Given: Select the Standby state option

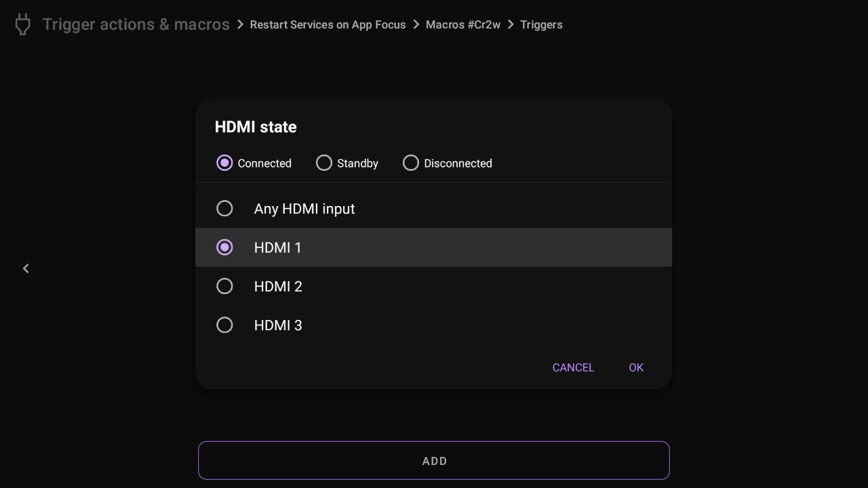Looking at the screenshot, I should pyautogui.click(x=324, y=163).
